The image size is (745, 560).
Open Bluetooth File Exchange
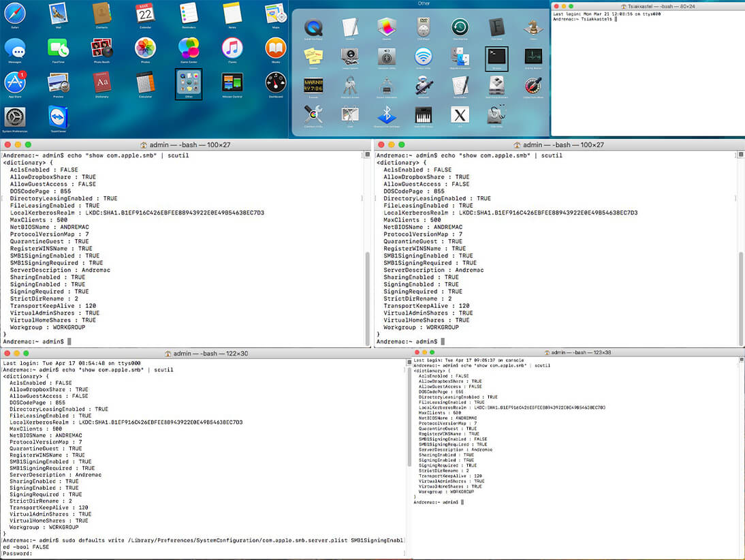(387, 114)
